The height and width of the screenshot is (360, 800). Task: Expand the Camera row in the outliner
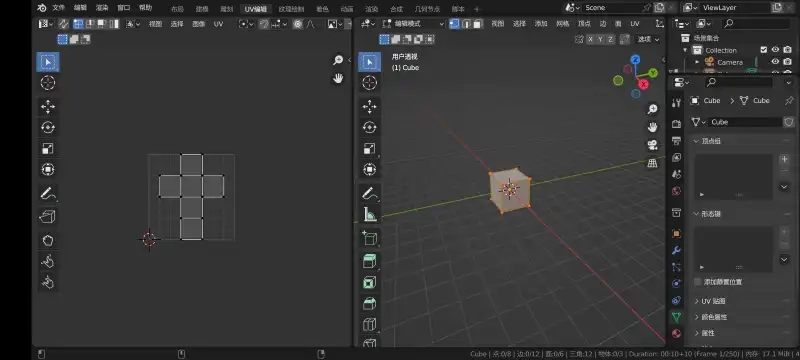pos(697,62)
